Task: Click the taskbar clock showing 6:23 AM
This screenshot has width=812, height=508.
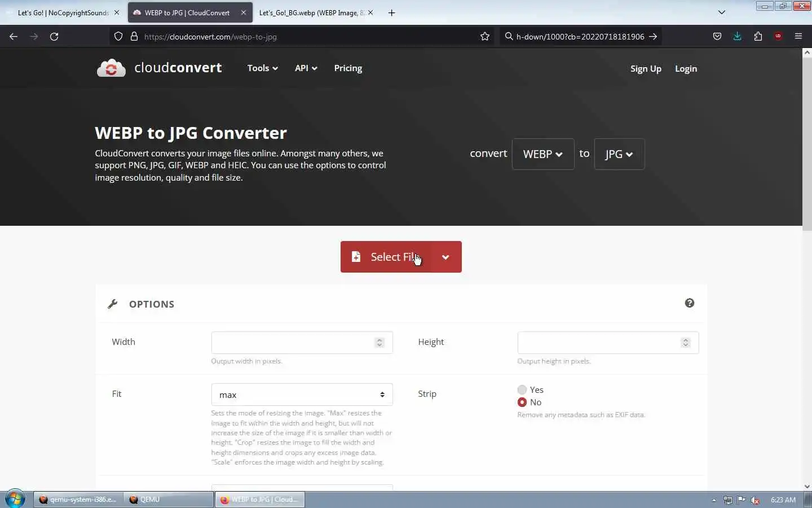Action: (783, 500)
